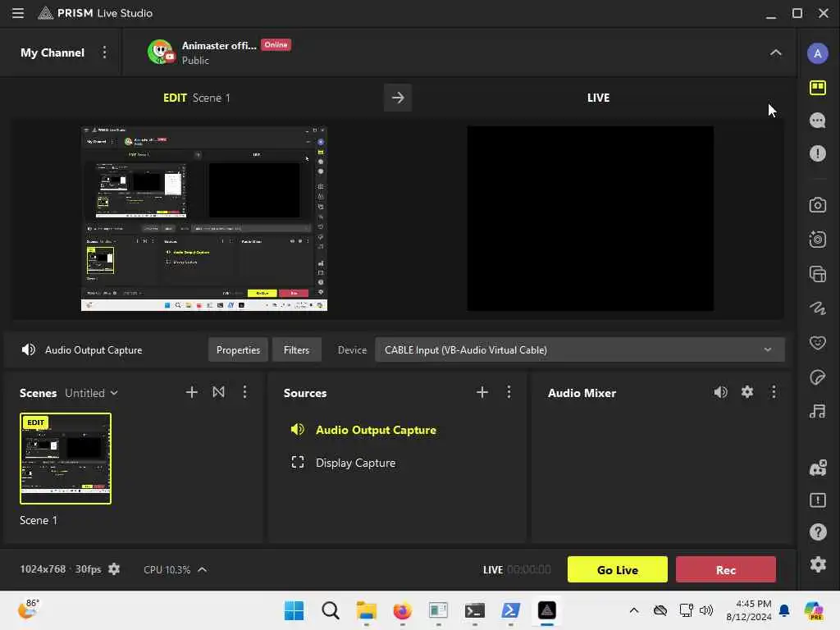This screenshot has height=630, width=840.
Task: Click the black LIVE preview canvas
Action: [591, 218]
